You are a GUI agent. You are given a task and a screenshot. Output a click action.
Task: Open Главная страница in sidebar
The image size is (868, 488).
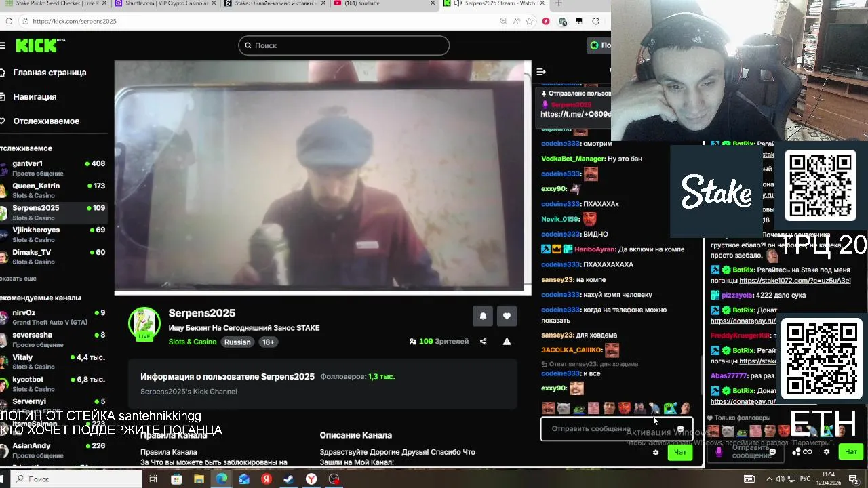[x=50, y=73]
